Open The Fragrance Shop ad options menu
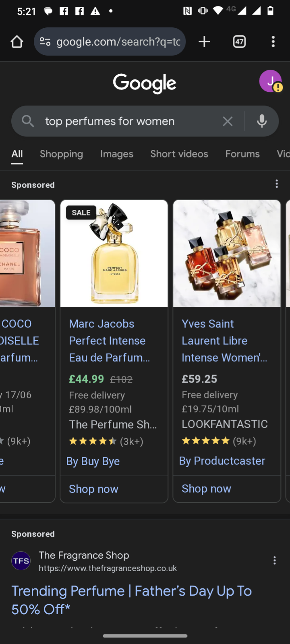Viewport: 290px width, 644px height. 275,560
